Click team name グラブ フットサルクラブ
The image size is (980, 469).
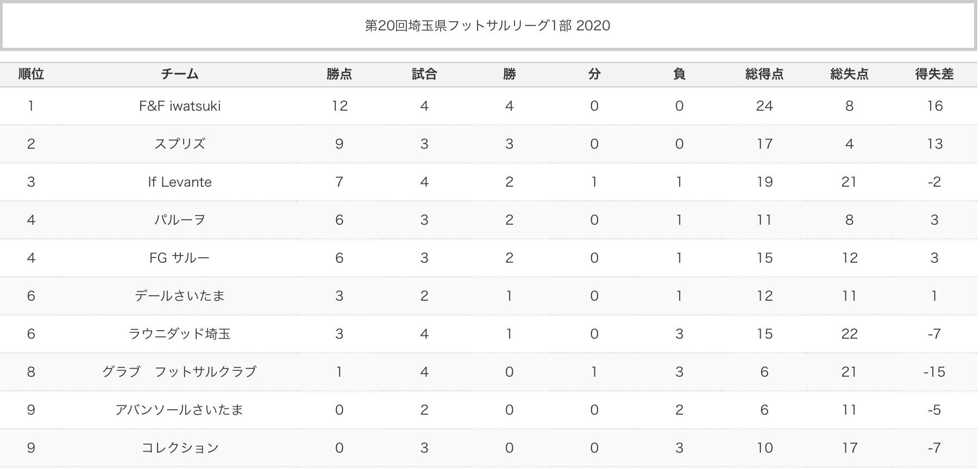tap(180, 372)
